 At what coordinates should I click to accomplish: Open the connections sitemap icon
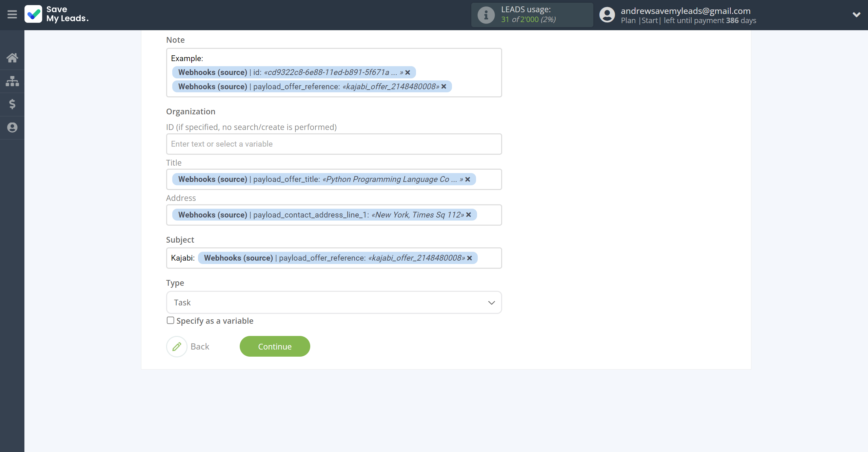pos(12,81)
